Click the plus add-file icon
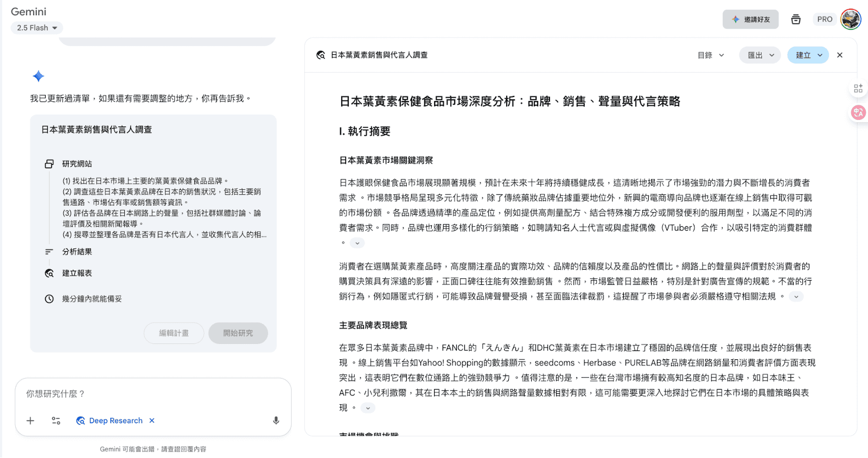Image resolution: width=868 pixels, height=458 pixels. [30, 421]
